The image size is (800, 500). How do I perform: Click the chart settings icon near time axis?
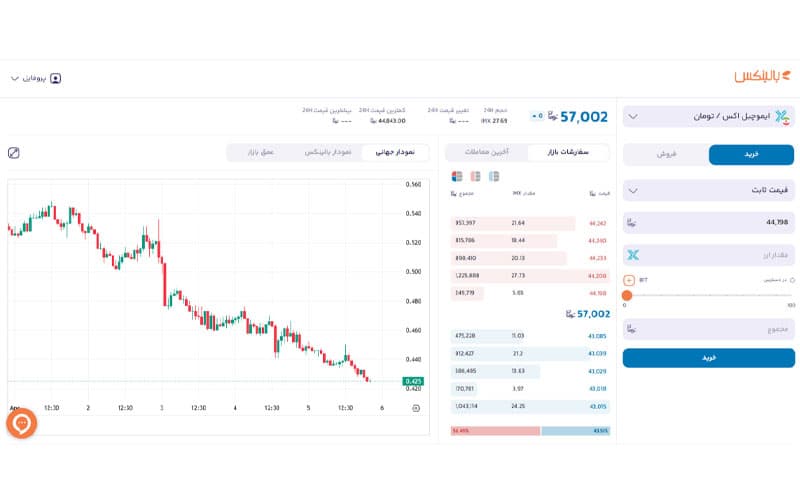(x=416, y=408)
